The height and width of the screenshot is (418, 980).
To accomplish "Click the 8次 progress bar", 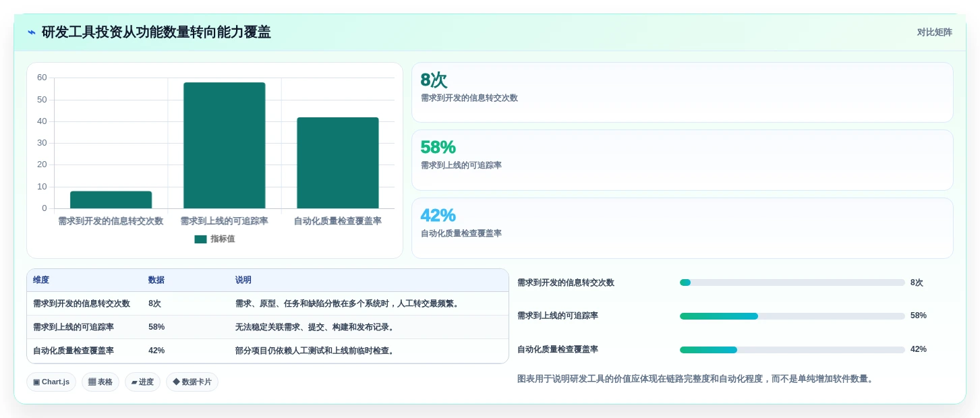I will pos(792,282).
